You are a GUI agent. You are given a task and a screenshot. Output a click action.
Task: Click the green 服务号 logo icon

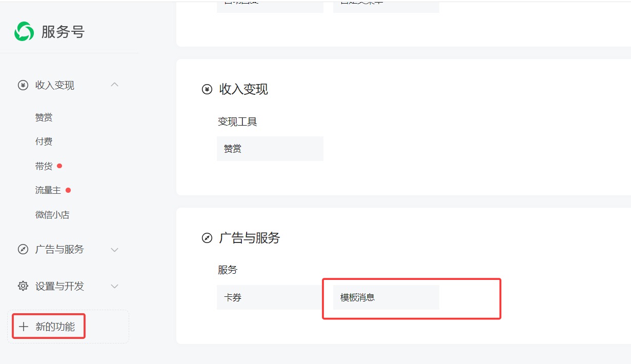(x=24, y=32)
